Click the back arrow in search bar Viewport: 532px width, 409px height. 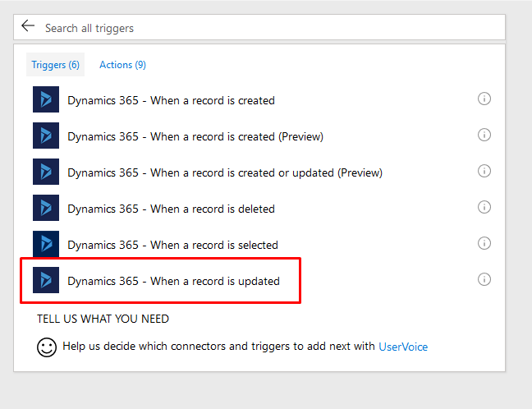(28, 25)
